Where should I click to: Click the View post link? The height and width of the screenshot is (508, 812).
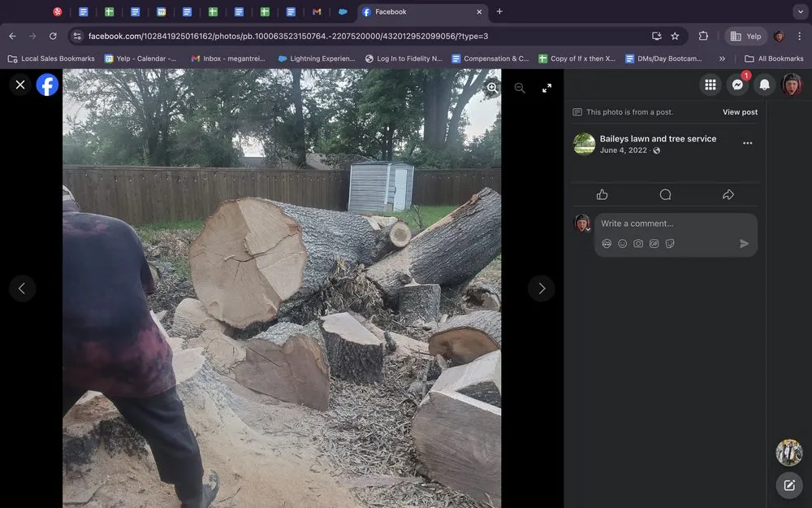pos(740,112)
